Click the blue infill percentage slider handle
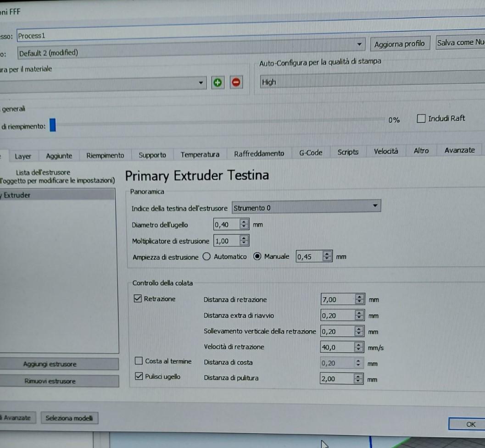The height and width of the screenshot is (448, 485). (53, 125)
